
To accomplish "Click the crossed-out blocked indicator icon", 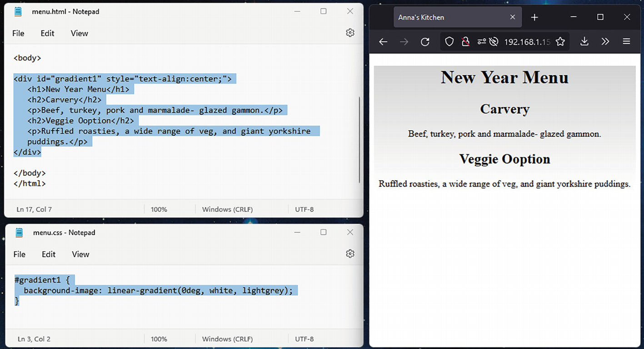I will (494, 42).
